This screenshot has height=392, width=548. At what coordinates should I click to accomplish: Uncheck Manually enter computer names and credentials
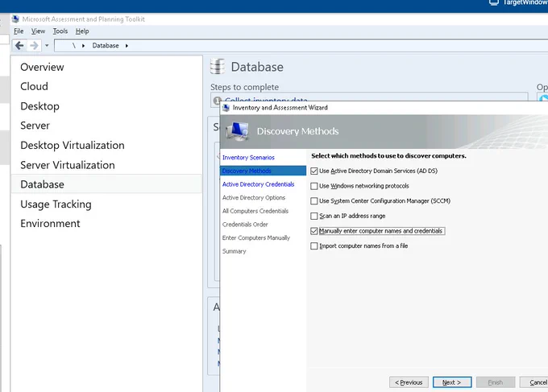313,231
